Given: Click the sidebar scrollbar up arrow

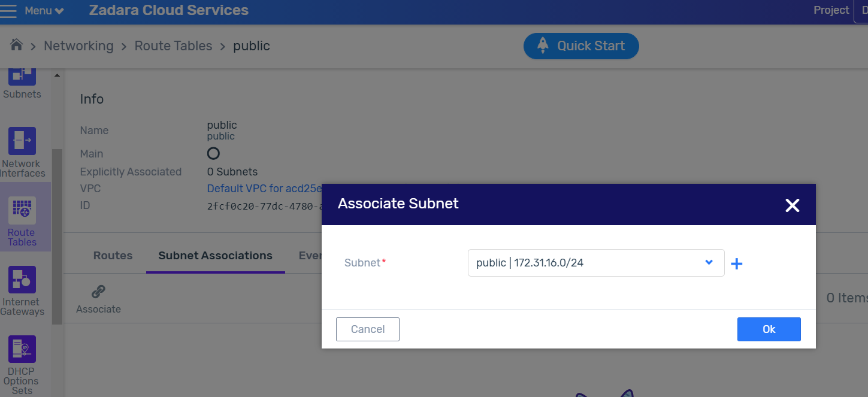Looking at the screenshot, I should [x=57, y=75].
